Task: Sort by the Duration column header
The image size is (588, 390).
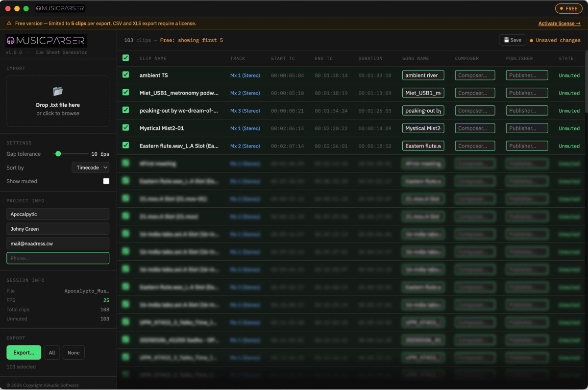Action: point(370,58)
